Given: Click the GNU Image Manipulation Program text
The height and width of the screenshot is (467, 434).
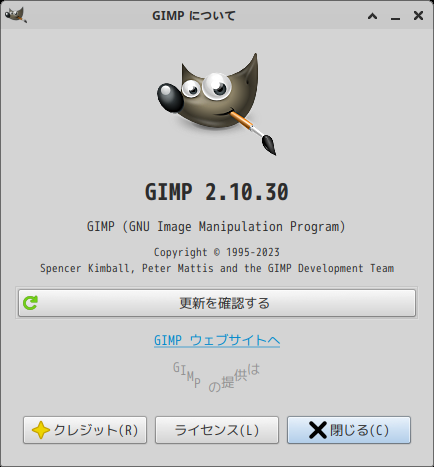Looking at the screenshot, I should (x=216, y=227).
